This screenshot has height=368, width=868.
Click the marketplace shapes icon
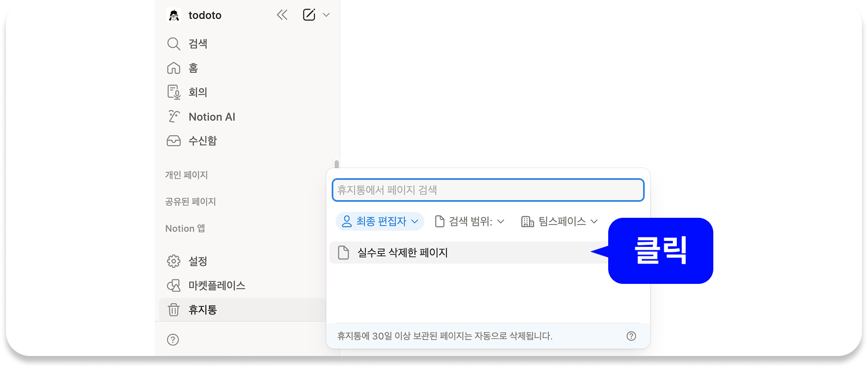pyautogui.click(x=174, y=285)
